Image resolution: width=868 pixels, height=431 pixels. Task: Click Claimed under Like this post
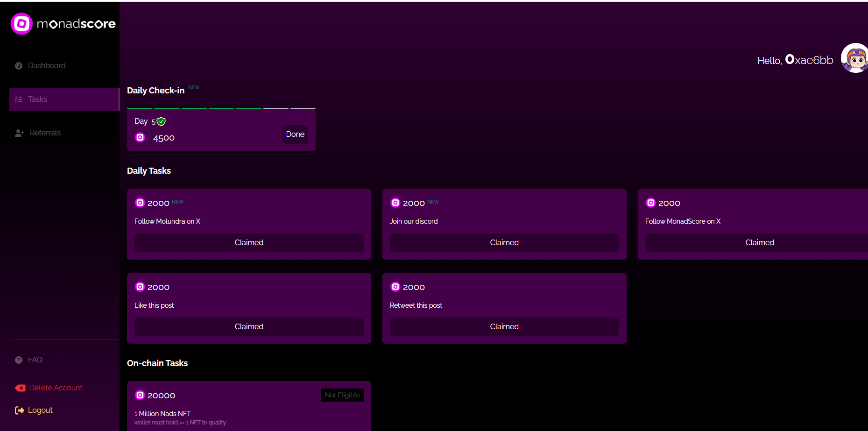coord(249,327)
